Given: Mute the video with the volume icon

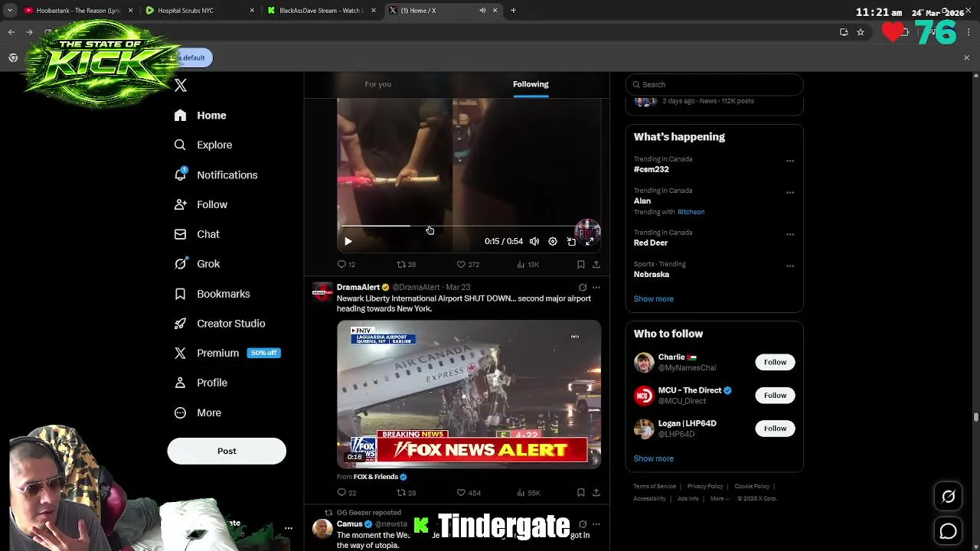Looking at the screenshot, I should click(x=534, y=241).
